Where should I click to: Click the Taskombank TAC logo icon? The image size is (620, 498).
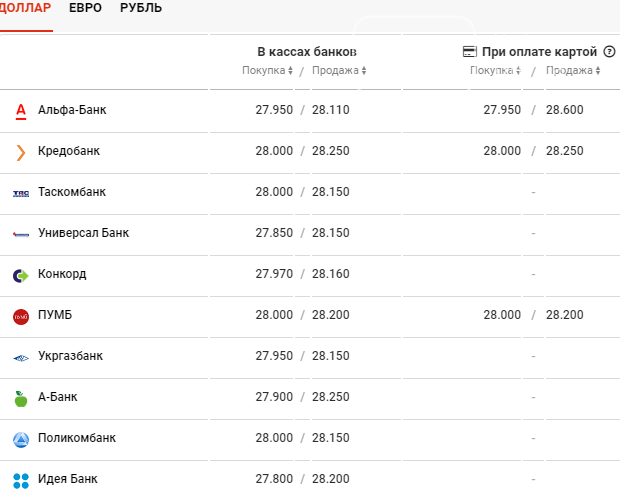(21, 193)
